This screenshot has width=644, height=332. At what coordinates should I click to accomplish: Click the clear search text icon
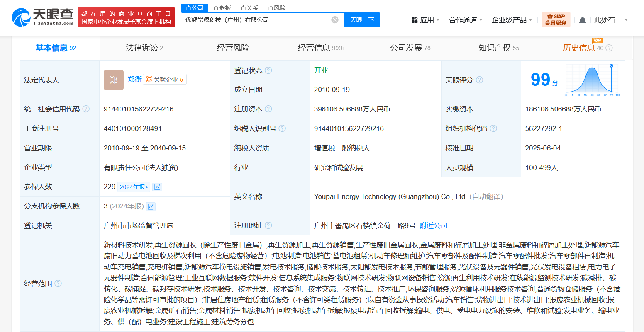(x=335, y=20)
